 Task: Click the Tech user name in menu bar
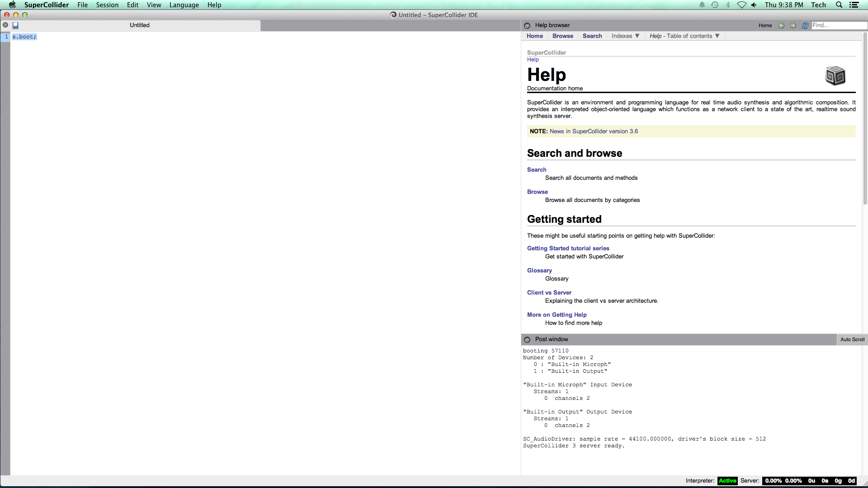(818, 5)
